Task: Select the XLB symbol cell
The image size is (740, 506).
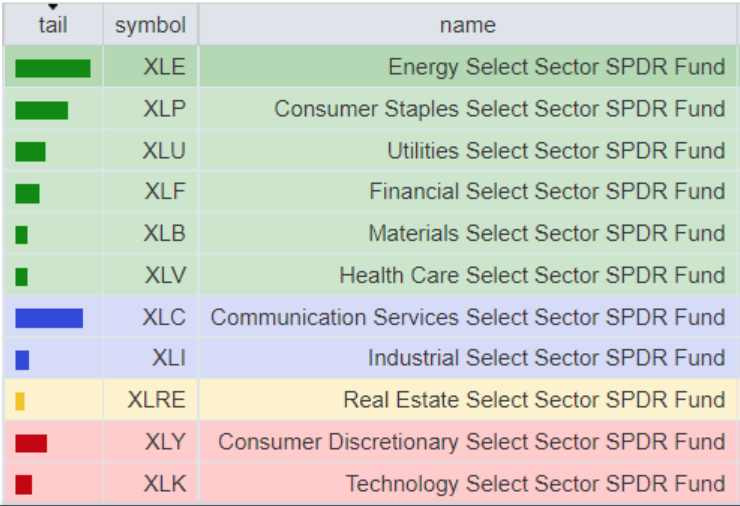Action: 164,234
